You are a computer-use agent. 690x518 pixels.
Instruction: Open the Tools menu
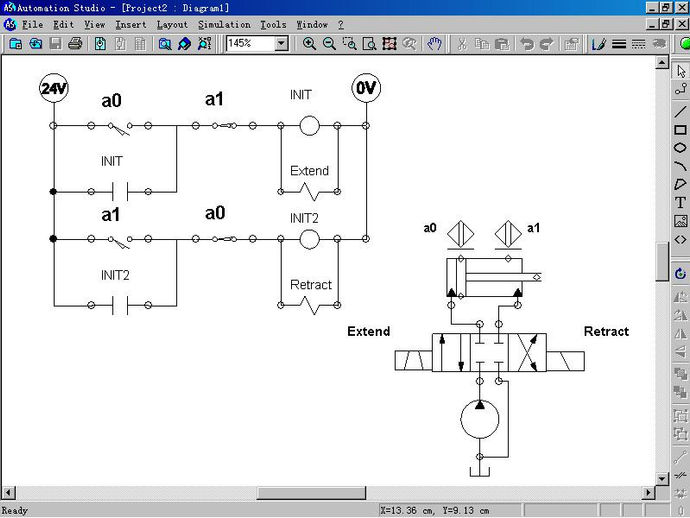[273, 25]
